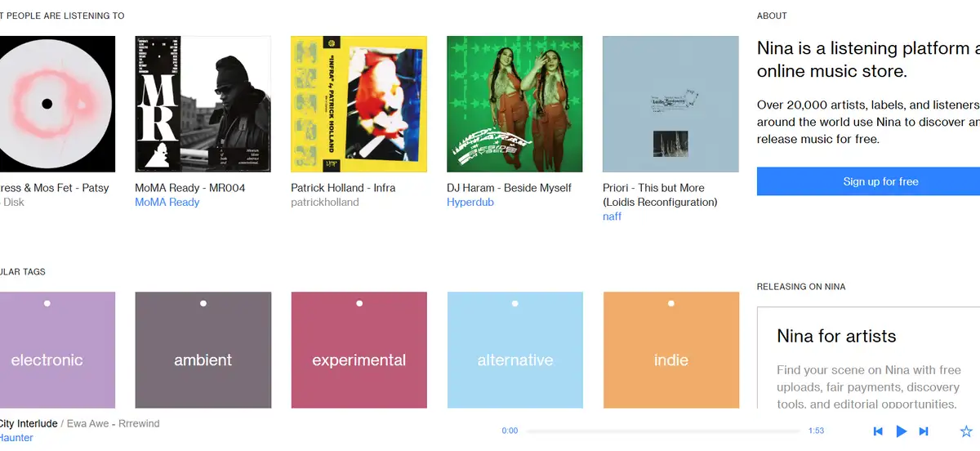Image resolution: width=980 pixels, height=451 pixels.
Task: Skip to the next track
Action: click(x=924, y=431)
